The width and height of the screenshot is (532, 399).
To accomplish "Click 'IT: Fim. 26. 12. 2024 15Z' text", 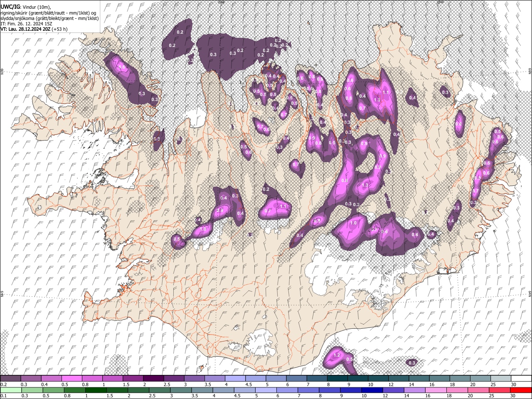I will 25,24.
